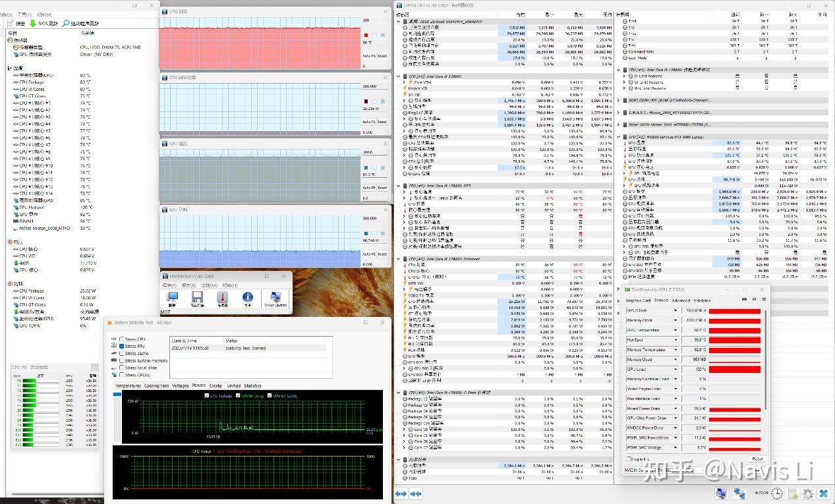Switch to Temperatures tab in stability test
Screen dimensions: 835x504
[127, 386]
